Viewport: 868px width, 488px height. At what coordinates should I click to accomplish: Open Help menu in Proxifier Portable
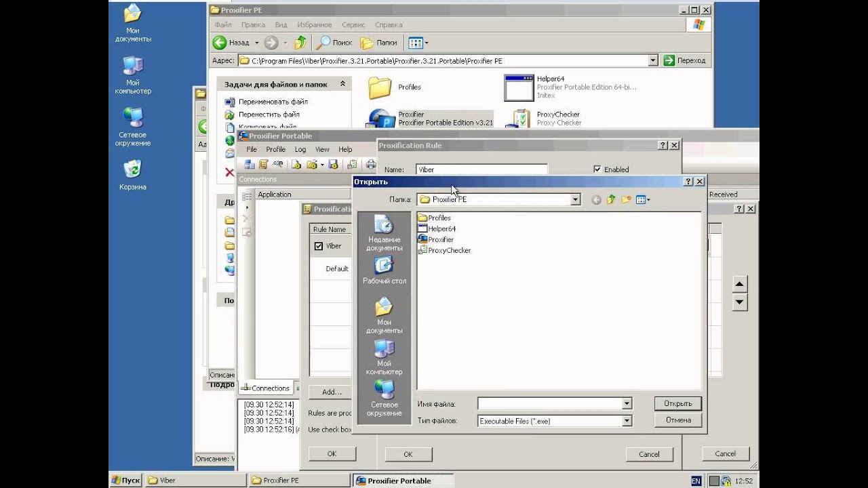(345, 149)
